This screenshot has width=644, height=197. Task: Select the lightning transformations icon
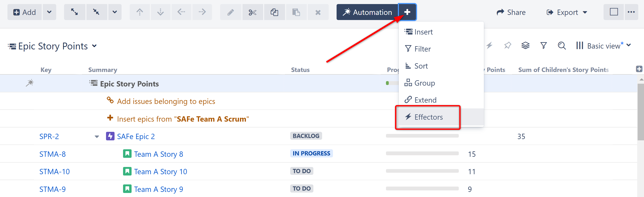pos(489,46)
